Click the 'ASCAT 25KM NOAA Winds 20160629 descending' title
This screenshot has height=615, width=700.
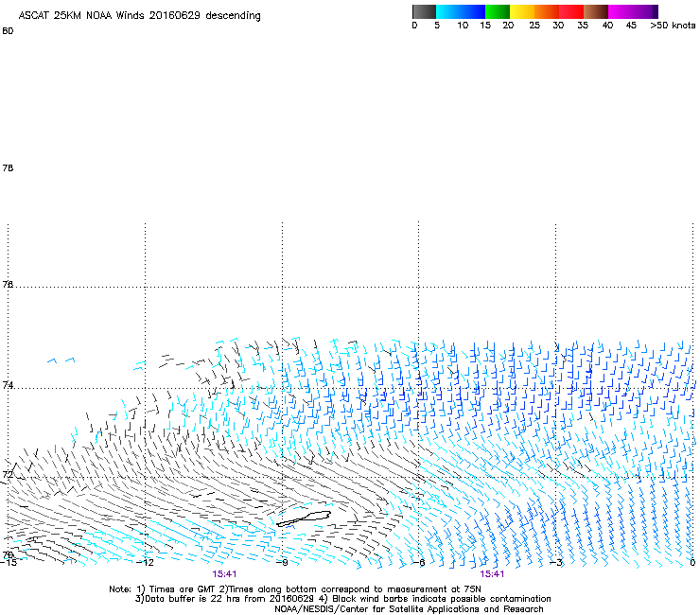click(139, 16)
